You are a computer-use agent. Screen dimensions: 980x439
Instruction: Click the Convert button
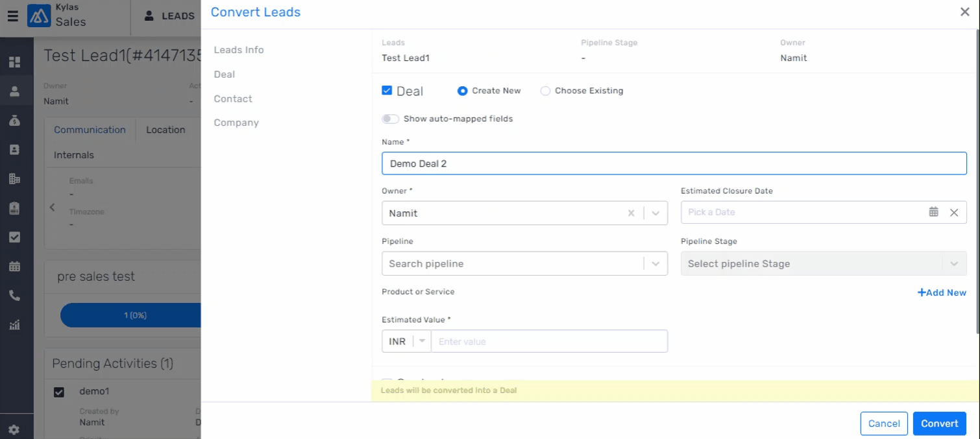coord(939,423)
